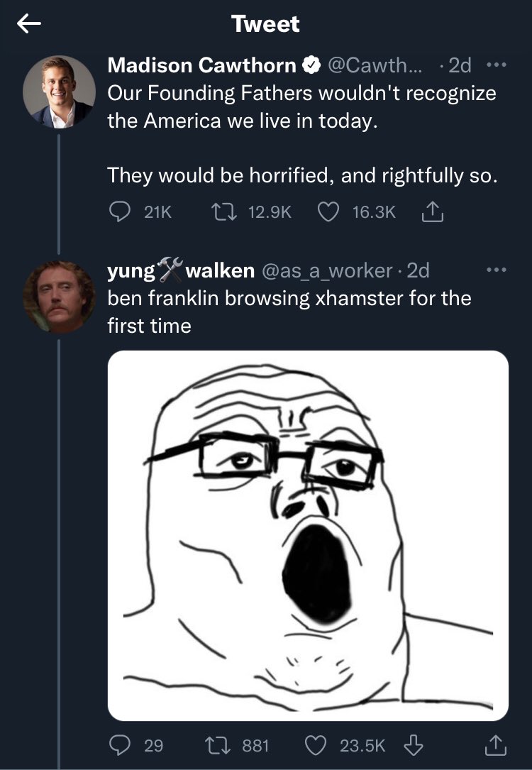Open the yung walken display name
This screenshot has width=532, height=770.
point(181,270)
